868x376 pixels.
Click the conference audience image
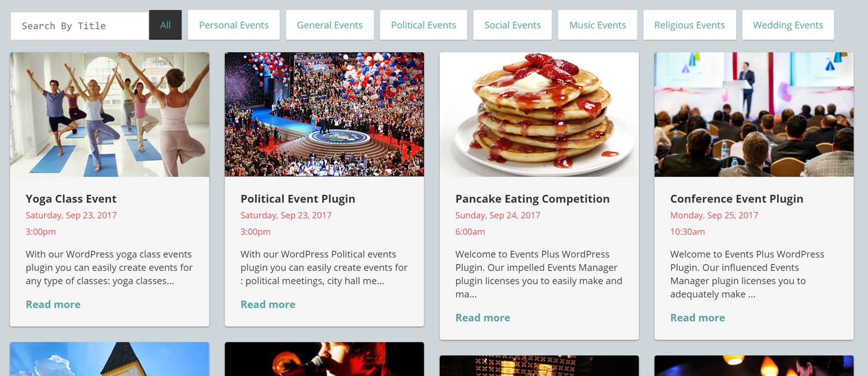pos(754,115)
